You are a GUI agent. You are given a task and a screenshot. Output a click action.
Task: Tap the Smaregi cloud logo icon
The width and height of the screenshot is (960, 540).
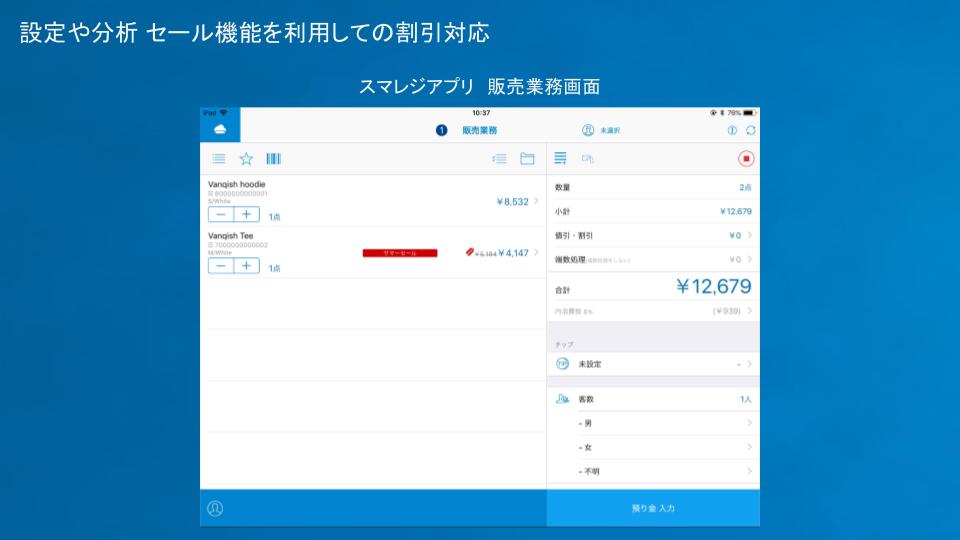click(220, 129)
